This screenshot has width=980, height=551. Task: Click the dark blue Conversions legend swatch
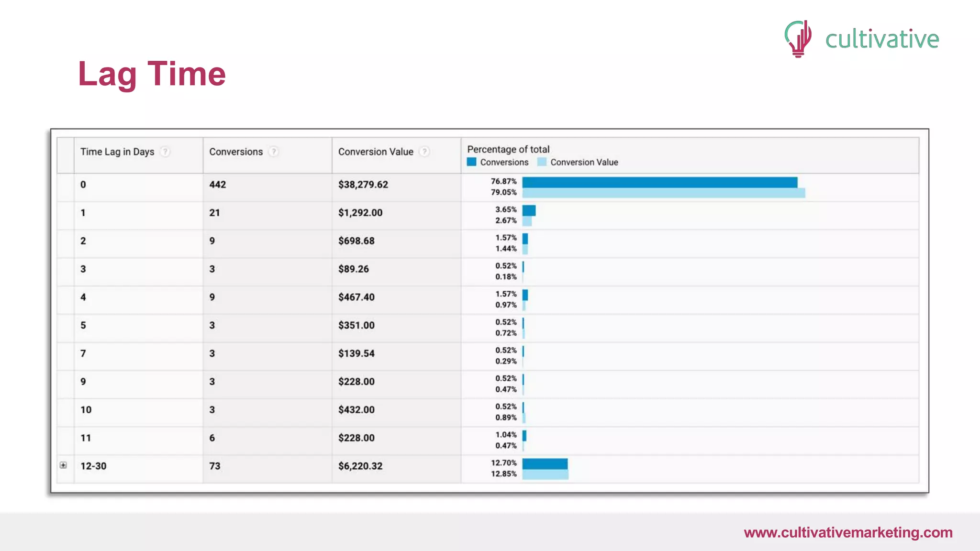[x=472, y=162]
